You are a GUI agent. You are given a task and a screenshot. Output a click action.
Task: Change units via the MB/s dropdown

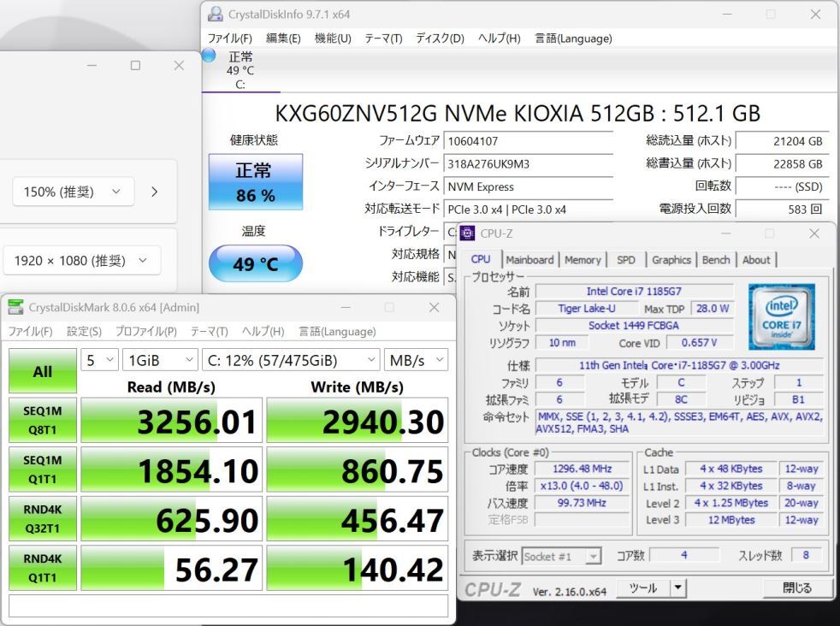tap(417, 360)
